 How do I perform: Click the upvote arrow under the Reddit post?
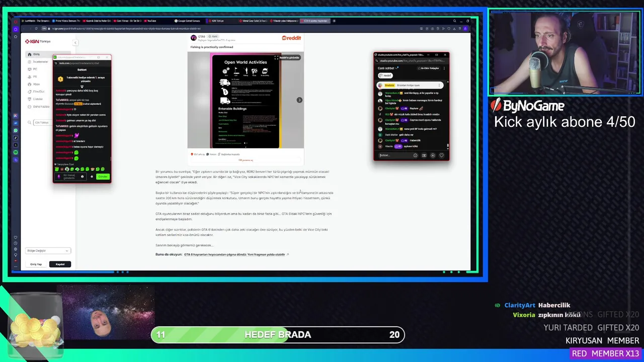(192, 154)
